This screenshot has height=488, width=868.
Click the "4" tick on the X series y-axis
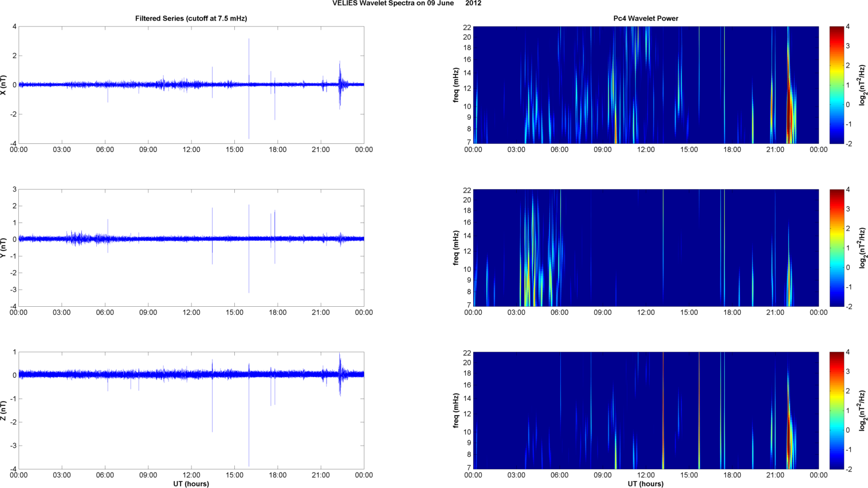click(x=14, y=27)
